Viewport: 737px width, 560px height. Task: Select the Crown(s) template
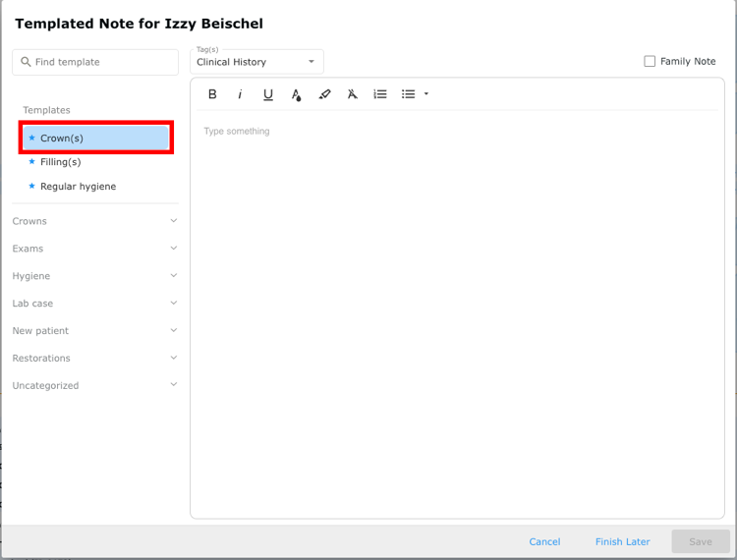pyautogui.click(x=96, y=138)
